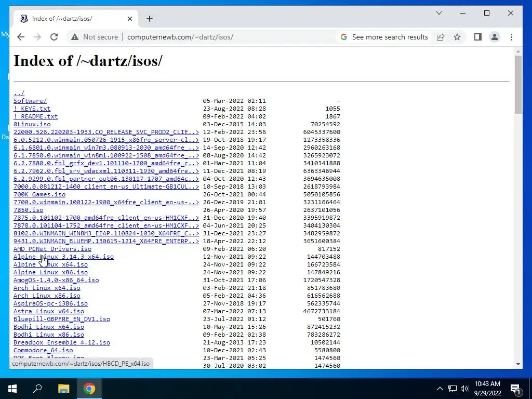Show hidden system tray icons
Viewport: 532px width, 399px height.
[440, 389]
